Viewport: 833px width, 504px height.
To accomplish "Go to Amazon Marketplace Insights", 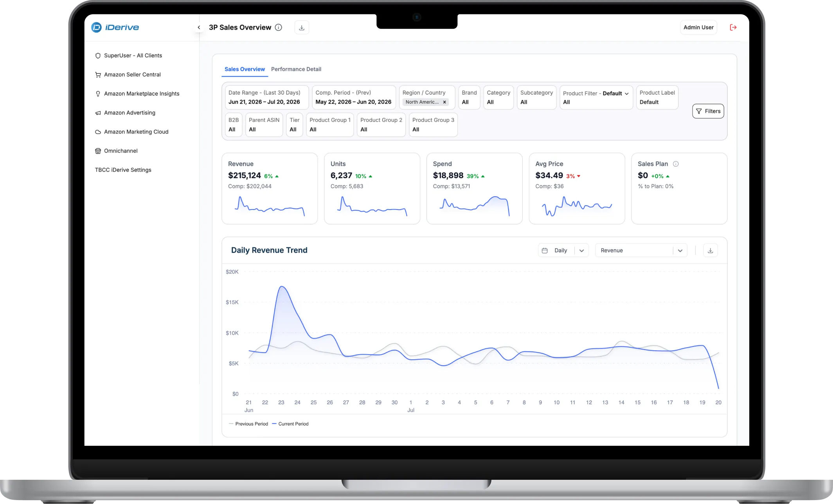I will click(x=142, y=94).
